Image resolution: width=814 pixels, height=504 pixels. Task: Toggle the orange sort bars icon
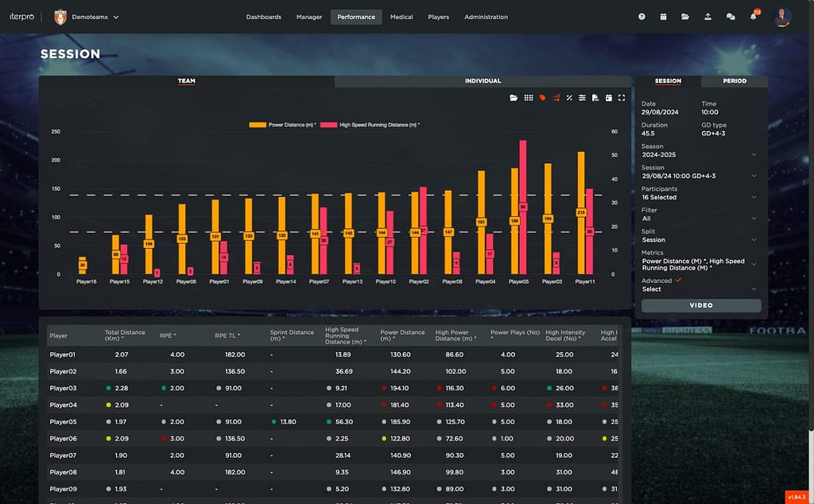(556, 98)
